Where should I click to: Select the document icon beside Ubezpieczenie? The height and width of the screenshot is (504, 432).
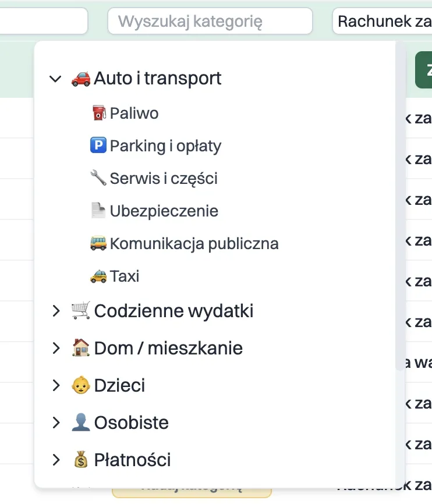click(x=100, y=211)
